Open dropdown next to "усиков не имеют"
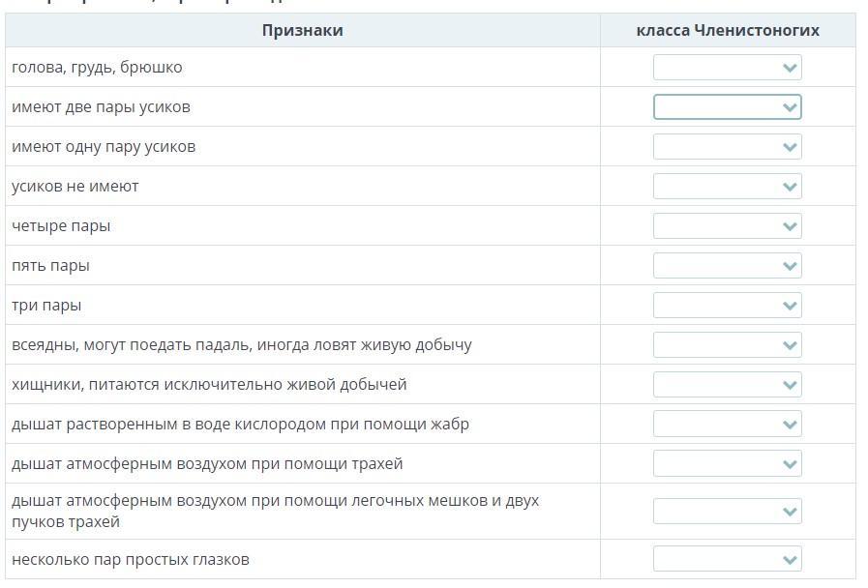868x588 pixels. (x=727, y=187)
